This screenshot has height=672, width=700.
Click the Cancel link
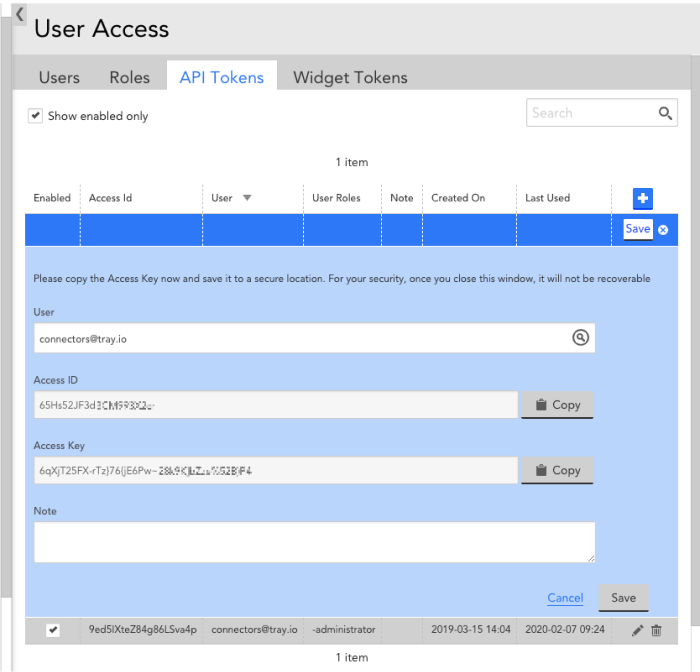pos(565,598)
